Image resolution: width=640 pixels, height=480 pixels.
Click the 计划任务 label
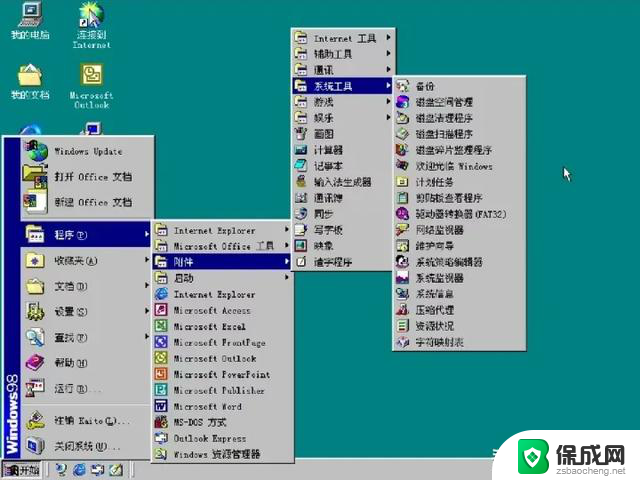434,182
